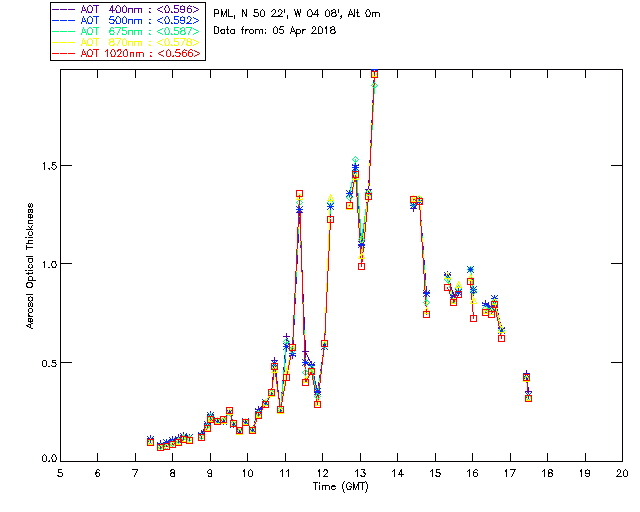Click the 0.5 y-axis tick label
Image resolution: width=640 pixels, height=512 pixels.
pyautogui.click(x=49, y=363)
